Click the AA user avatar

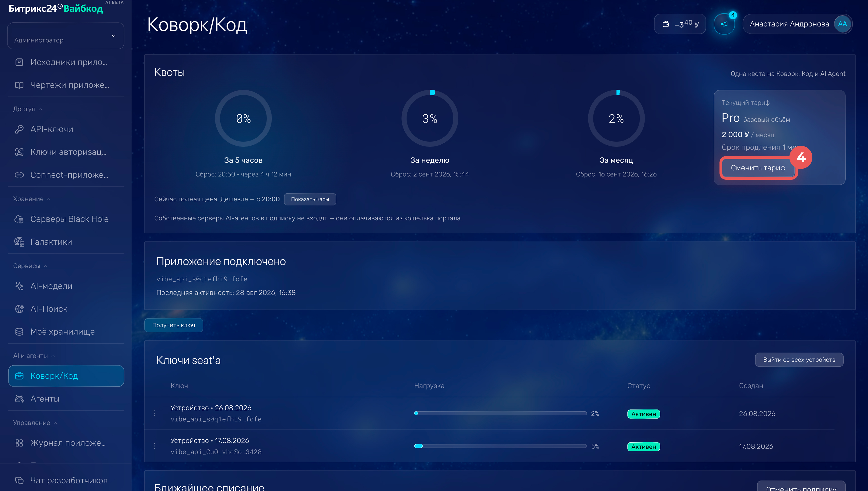click(x=842, y=24)
